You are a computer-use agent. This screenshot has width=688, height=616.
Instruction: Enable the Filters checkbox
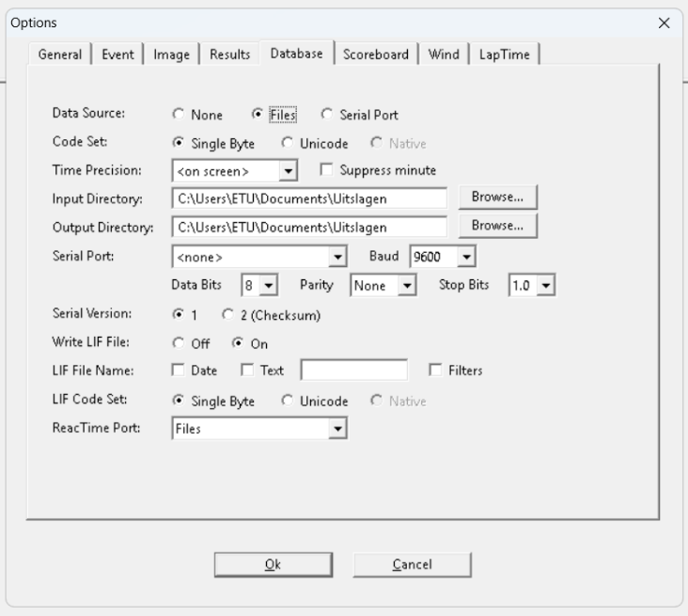point(435,371)
